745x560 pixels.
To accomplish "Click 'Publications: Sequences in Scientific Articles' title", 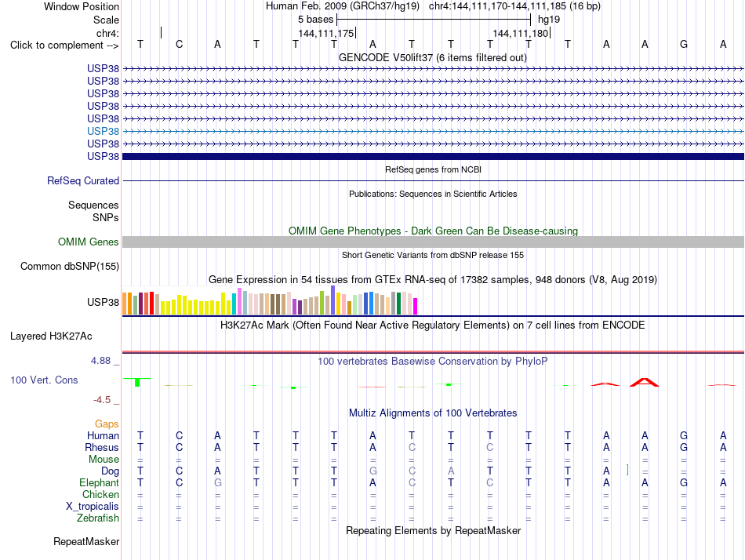I will 433,194.
